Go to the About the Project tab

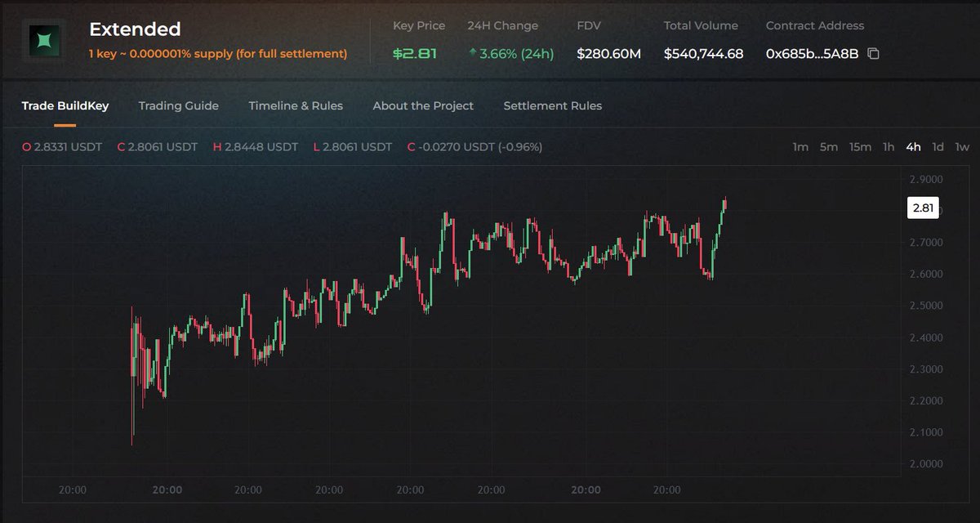click(423, 105)
